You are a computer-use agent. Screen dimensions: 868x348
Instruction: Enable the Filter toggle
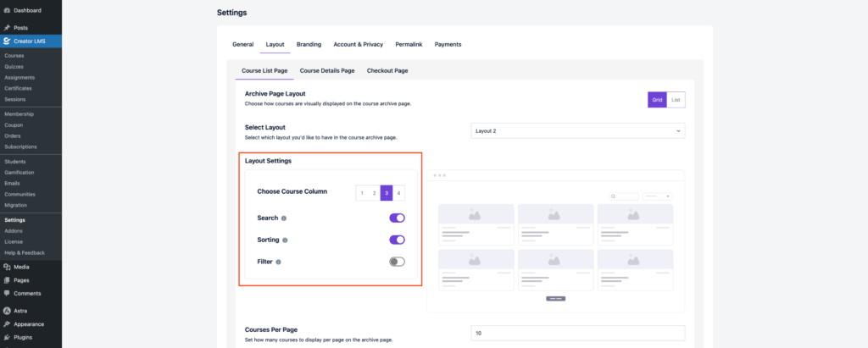tap(397, 262)
